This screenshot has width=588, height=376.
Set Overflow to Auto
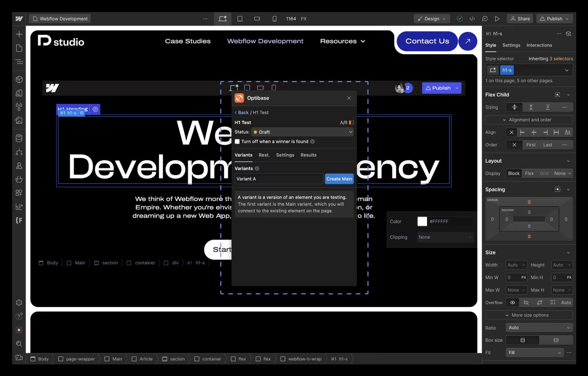coord(566,303)
